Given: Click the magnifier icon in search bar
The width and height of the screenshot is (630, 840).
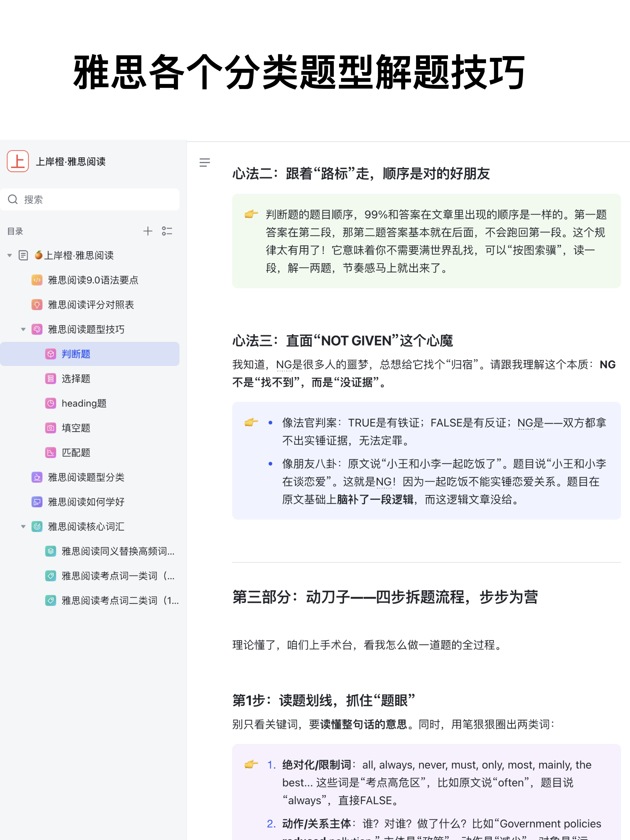Looking at the screenshot, I should pyautogui.click(x=13, y=199).
